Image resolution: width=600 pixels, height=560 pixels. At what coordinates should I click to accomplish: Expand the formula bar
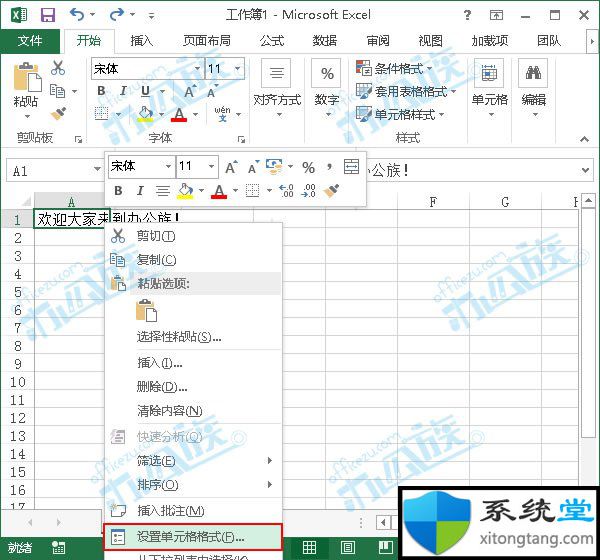click(585, 170)
